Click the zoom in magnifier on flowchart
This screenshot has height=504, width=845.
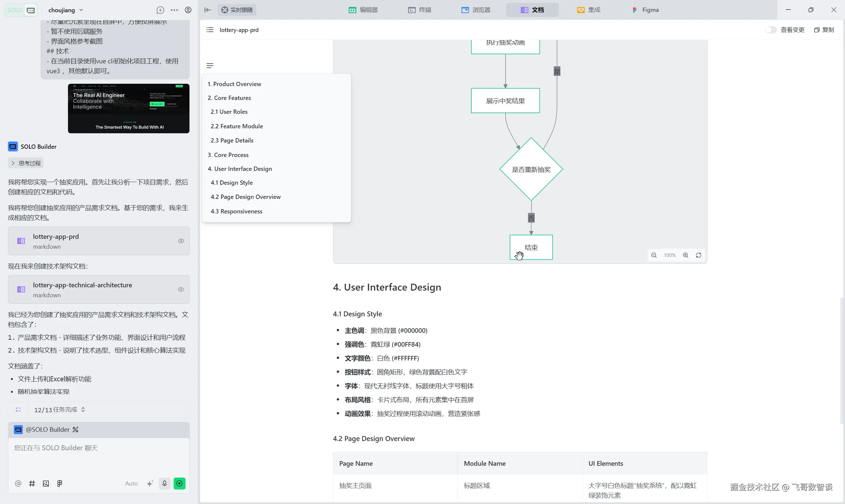point(686,255)
